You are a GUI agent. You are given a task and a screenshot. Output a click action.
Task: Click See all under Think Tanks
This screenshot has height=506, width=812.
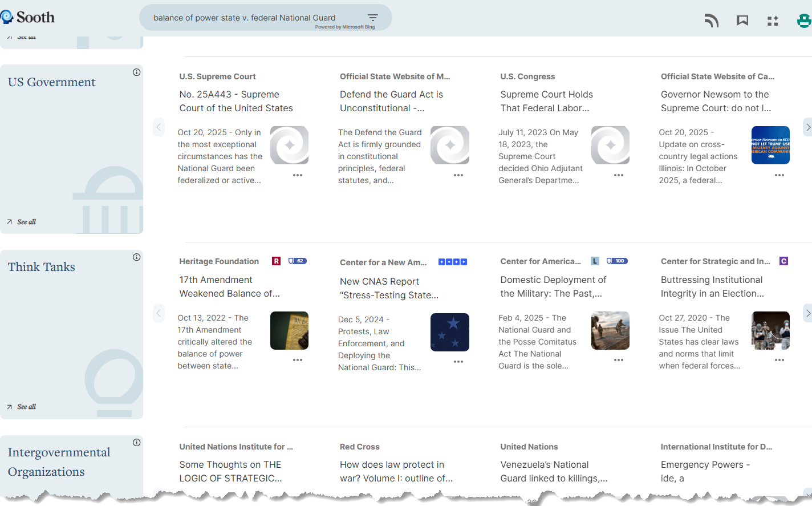coord(22,407)
